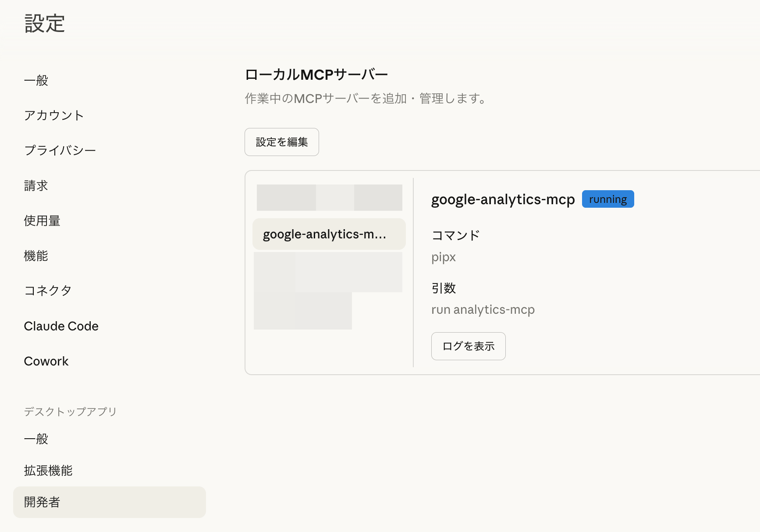Click ログを表示 for google-analytics-mcp
This screenshot has height=532, width=760.
[468, 346]
